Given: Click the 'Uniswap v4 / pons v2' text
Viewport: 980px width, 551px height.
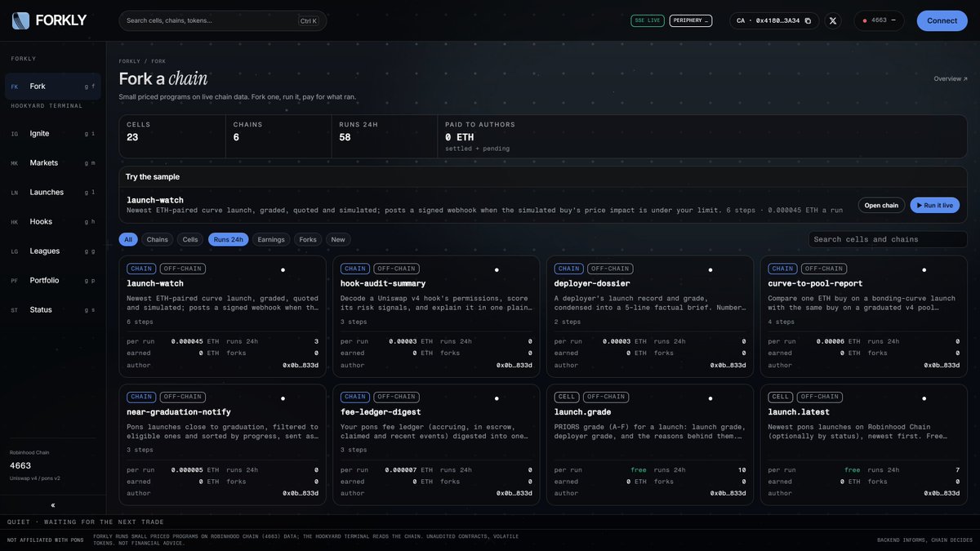Looking at the screenshot, I should click(34, 478).
